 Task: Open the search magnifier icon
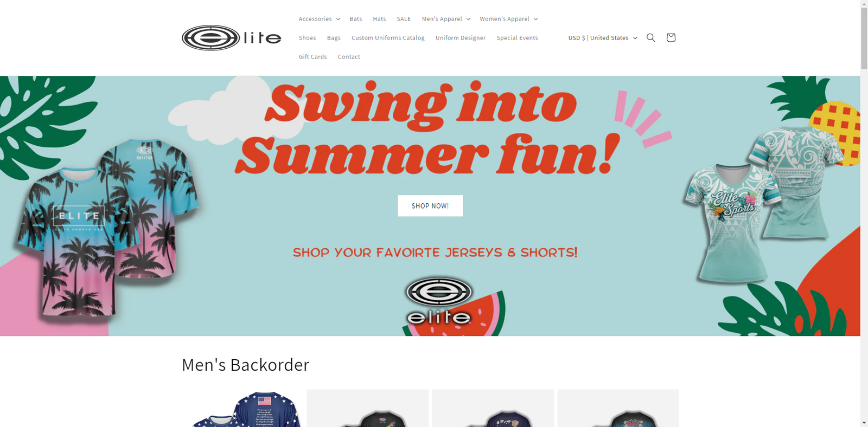pos(650,37)
